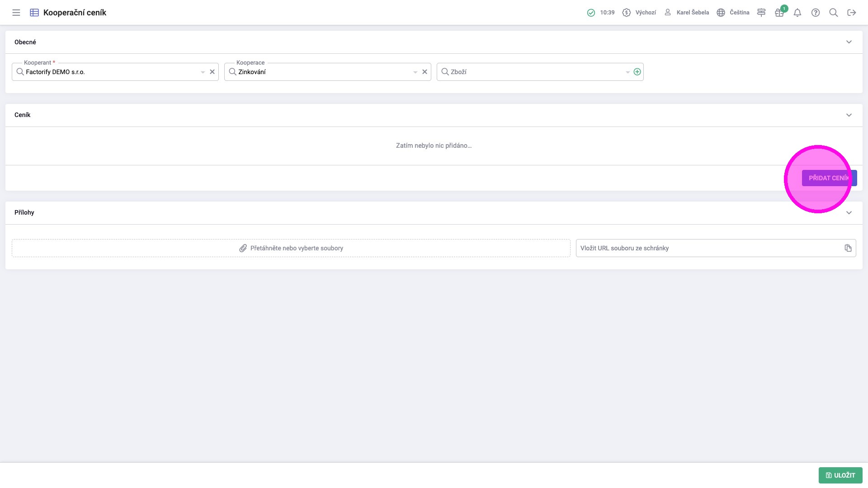
Task: Open the gift box icon with badge
Action: click(779, 13)
